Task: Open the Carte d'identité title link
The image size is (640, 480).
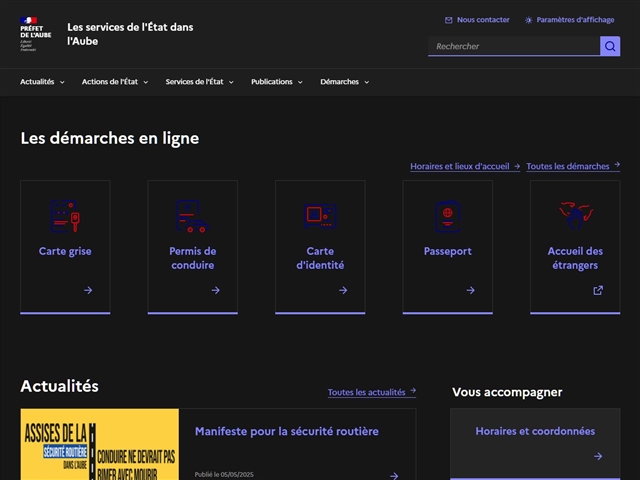Action: point(320,258)
